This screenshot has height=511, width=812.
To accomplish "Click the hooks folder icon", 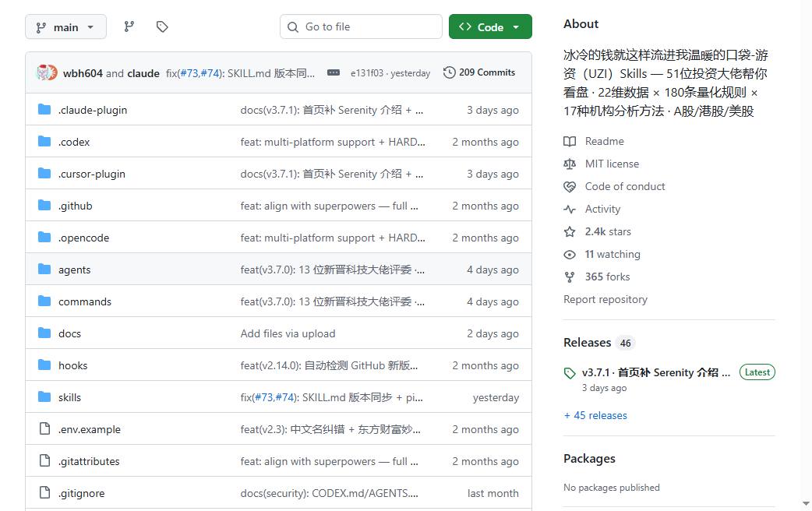I will 44,365.
